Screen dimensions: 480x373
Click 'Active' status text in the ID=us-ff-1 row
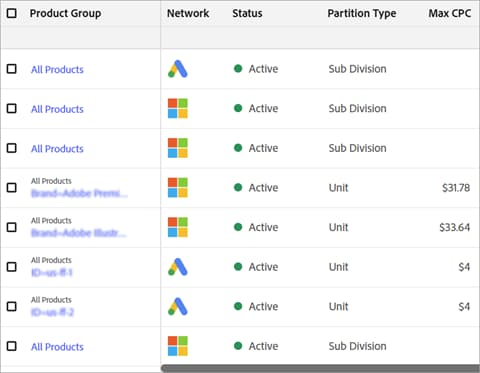pyautogui.click(x=263, y=267)
